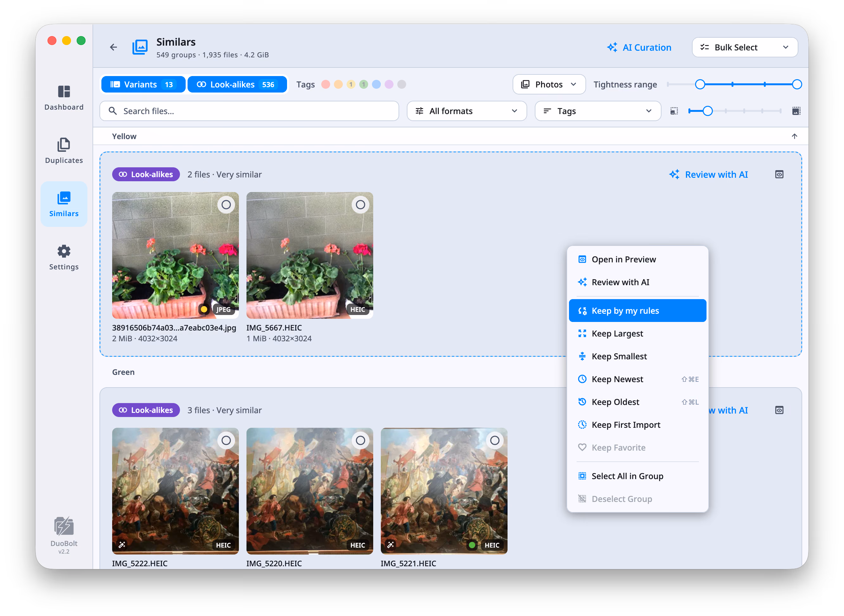The width and height of the screenshot is (844, 616).
Task: Click Select All in Group
Action: [637, 476]
